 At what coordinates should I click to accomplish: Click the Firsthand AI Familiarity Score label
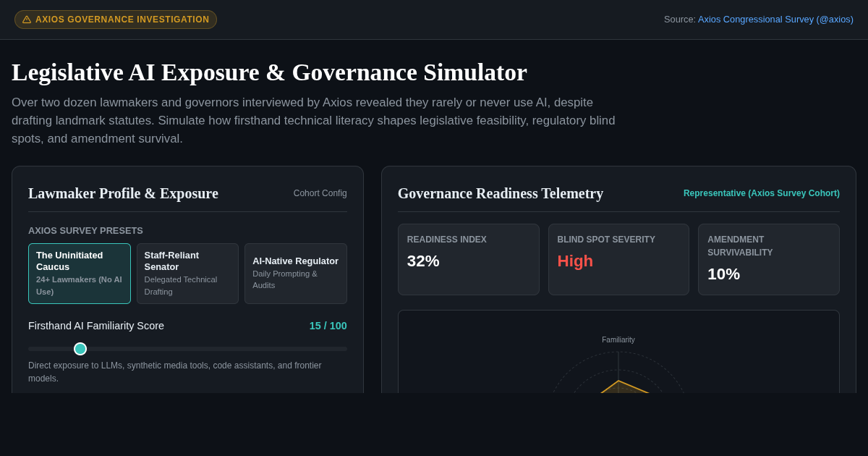coord(96,326)
